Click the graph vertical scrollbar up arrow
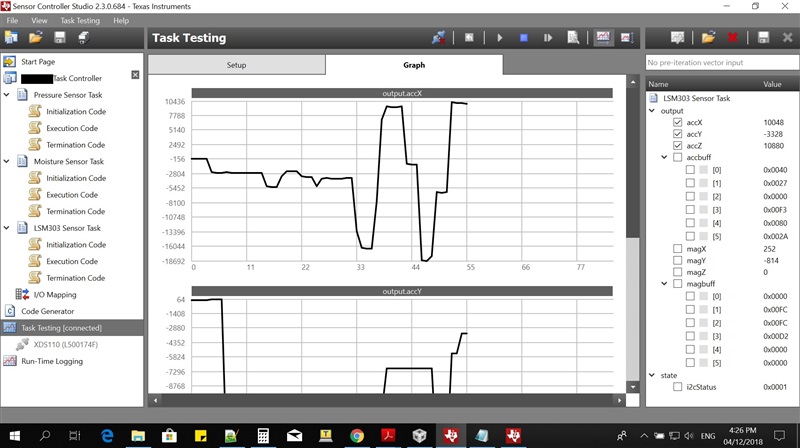Screen dimensions: 800x448 [633, 82]
